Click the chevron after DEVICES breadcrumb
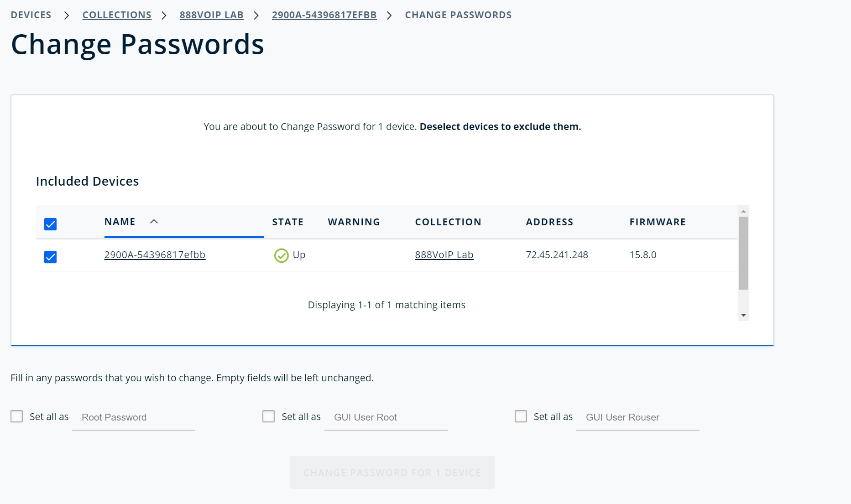Viewport: 851px width, 504px height. tap(67, 16)
